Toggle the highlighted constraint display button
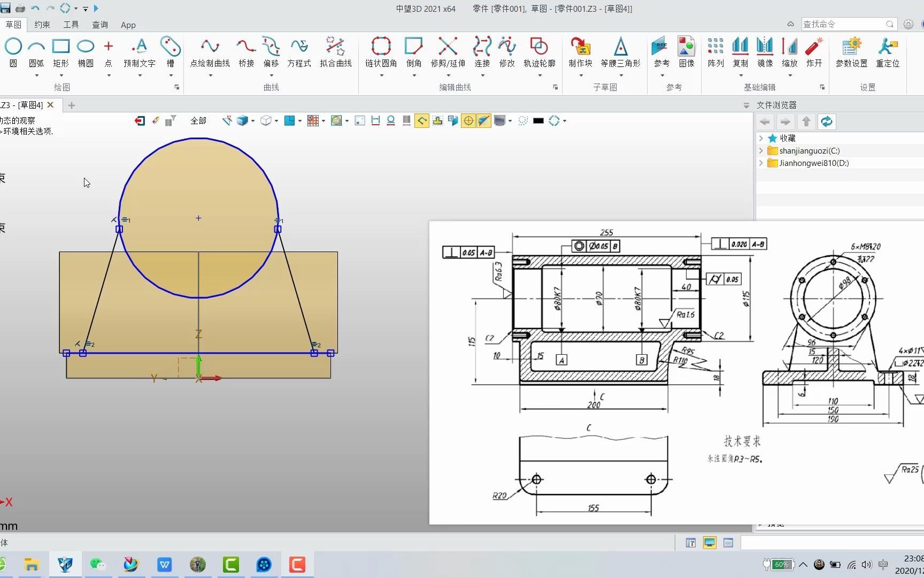The width and height of the screenshot is (924, 578). pos(422,121)
